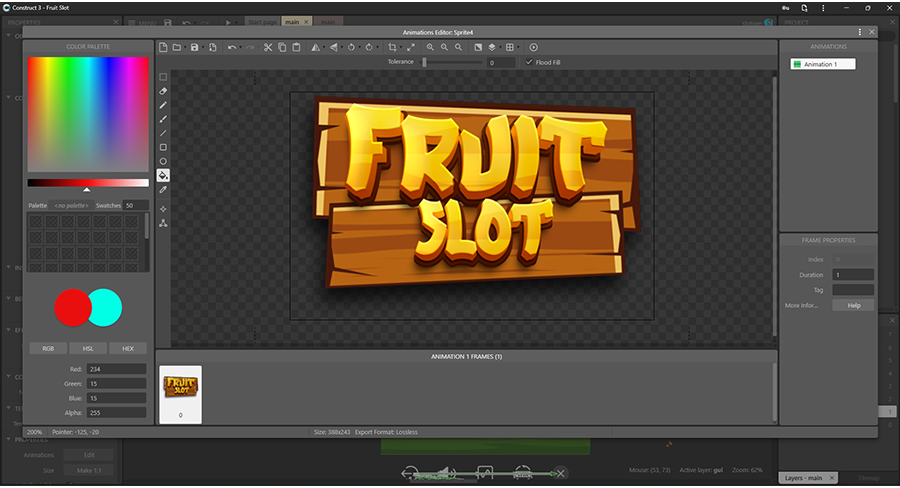Select the Pencil tool
Image resolution: width=900 pixels, height=488 pixels.
coord(163,105)
